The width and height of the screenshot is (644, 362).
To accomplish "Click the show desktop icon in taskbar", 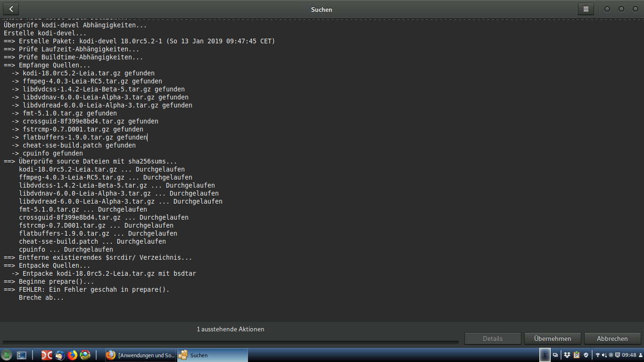I will (x=22, y=355).
